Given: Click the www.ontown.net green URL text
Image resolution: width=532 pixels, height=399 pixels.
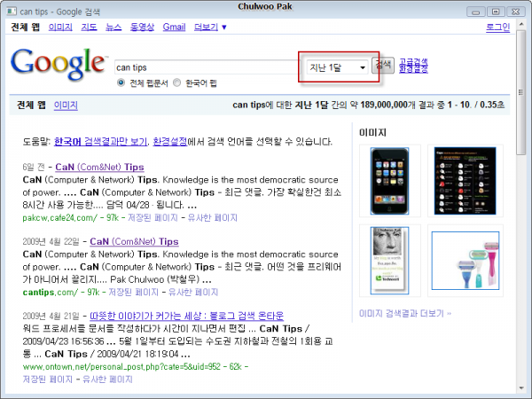Looking at the screenshot, I should click(x=121, y=366).
